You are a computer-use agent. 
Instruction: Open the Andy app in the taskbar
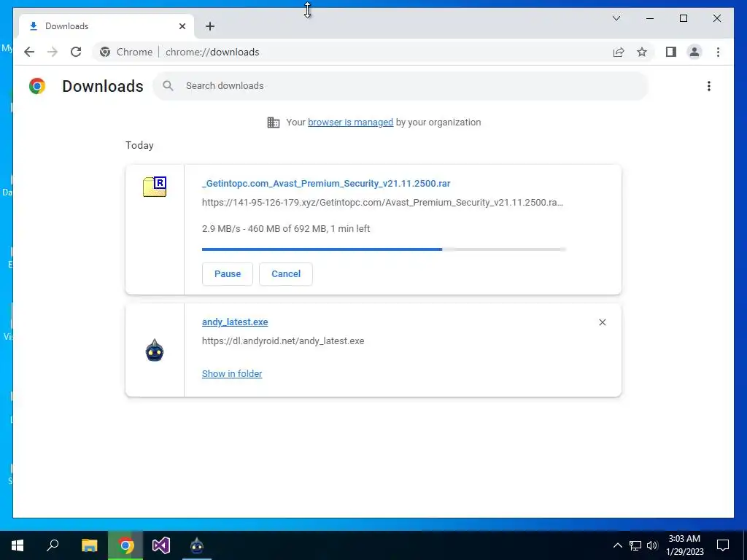[x=197, y=545]
